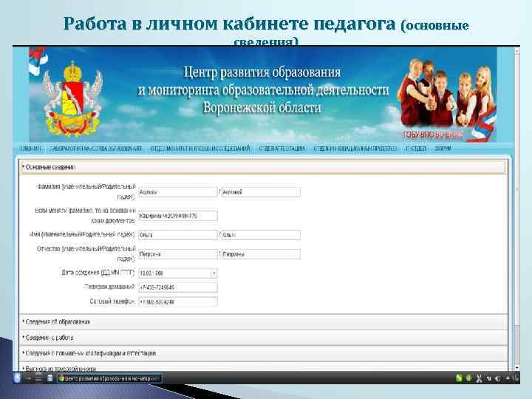Expand the Выписка из трудовой книжки section
Viewport: 532px width, 399px height.
point(263,367)
